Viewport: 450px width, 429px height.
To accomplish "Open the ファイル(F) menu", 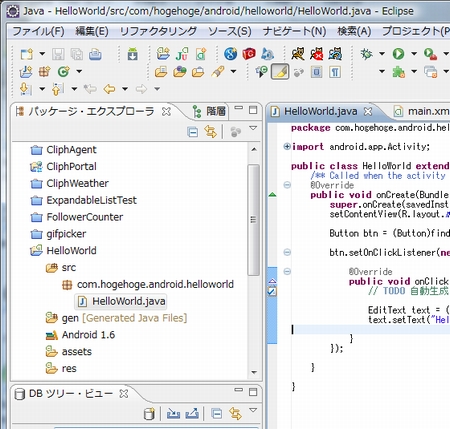I will coord(38,31).
